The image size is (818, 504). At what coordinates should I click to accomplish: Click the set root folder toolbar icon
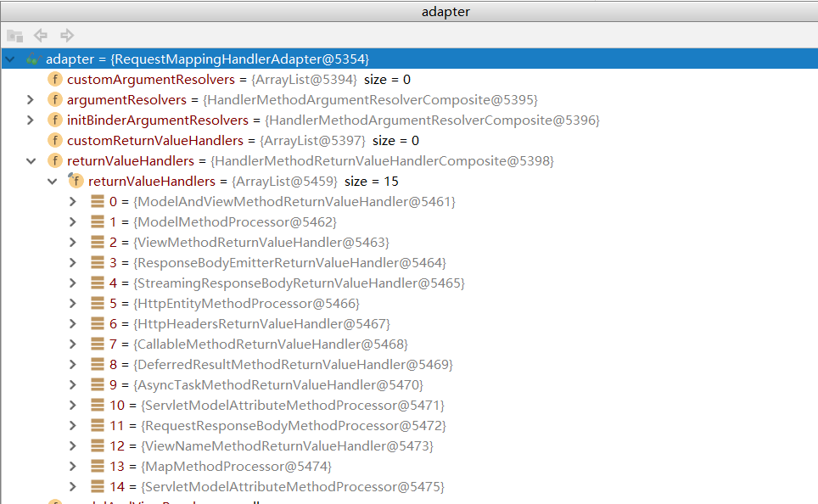[15, 36]
